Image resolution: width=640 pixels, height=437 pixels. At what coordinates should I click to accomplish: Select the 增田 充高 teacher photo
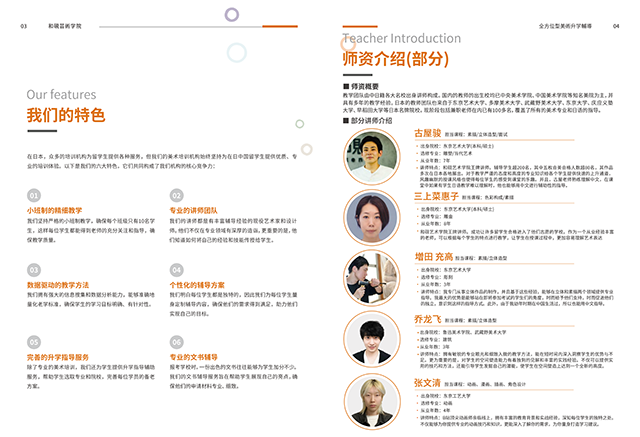[x=372, y=278]
